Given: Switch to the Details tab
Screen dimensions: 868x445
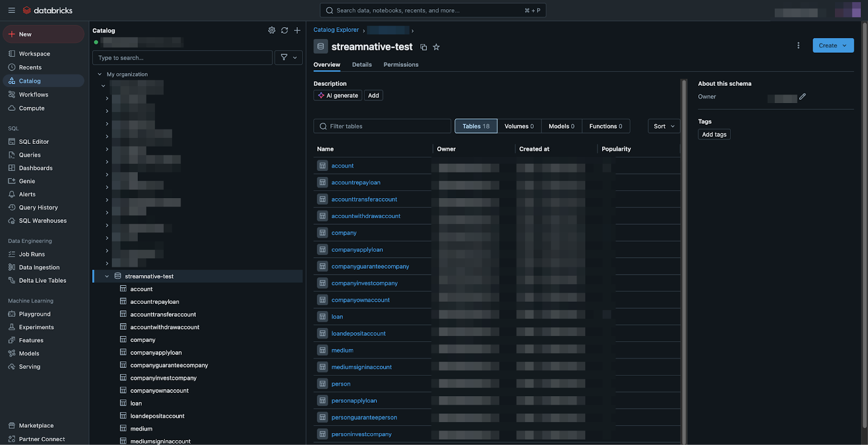Looking at the screenshot, I should click(362, 65).
